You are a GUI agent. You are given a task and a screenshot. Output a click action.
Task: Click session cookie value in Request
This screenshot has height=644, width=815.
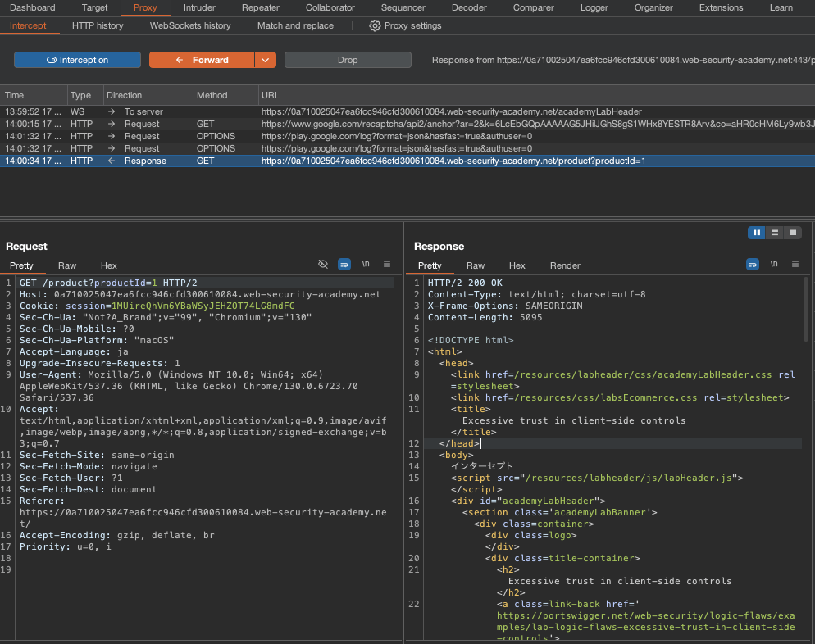coord(203,306)
